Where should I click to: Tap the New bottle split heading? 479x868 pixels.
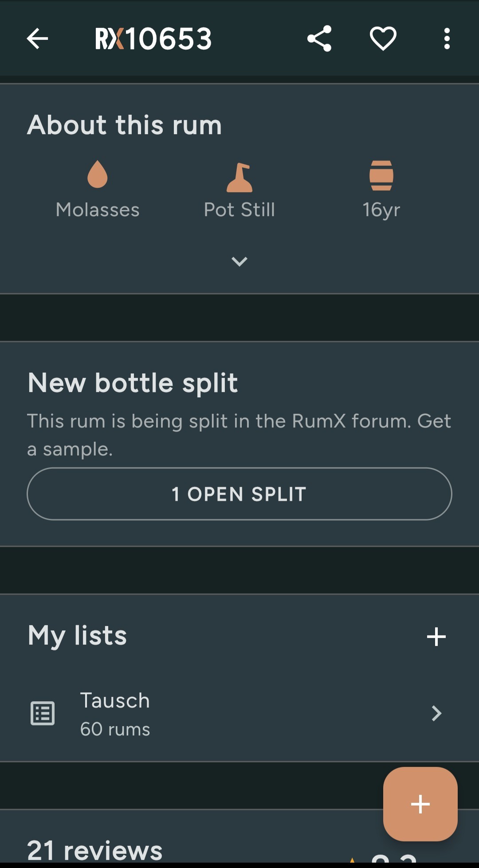point(133,383)
